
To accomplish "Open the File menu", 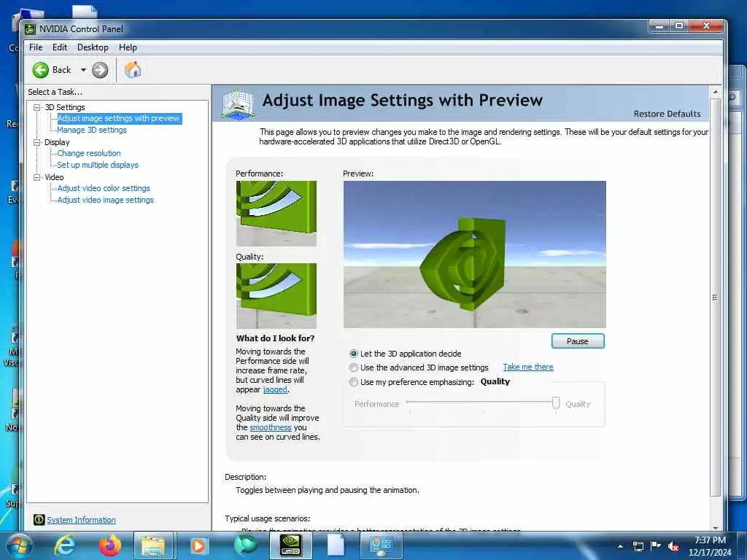I will coord(36,47).
